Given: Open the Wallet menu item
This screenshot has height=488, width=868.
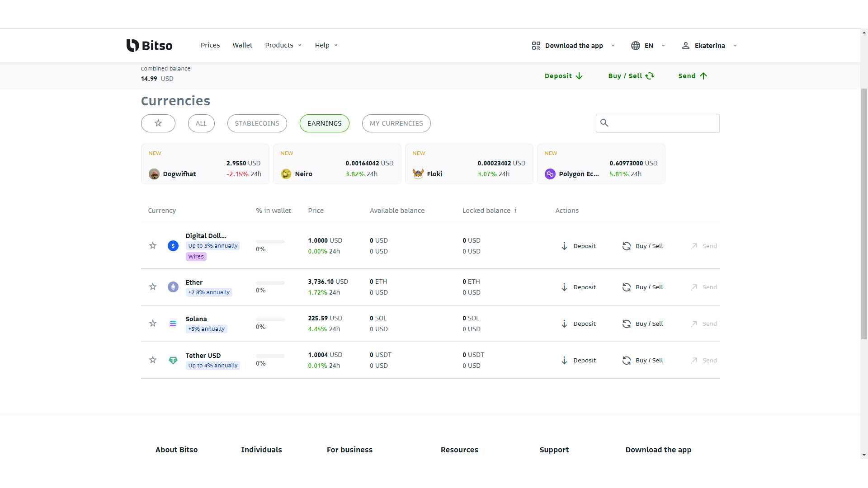Looking at the screenshot, I should tap(242, 45).
